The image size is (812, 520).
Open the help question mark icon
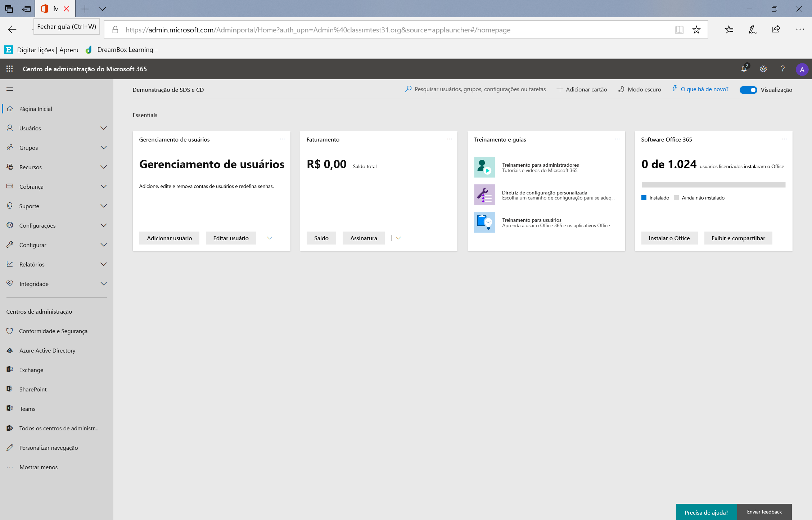pyautogui.click(x=782, y=69)
